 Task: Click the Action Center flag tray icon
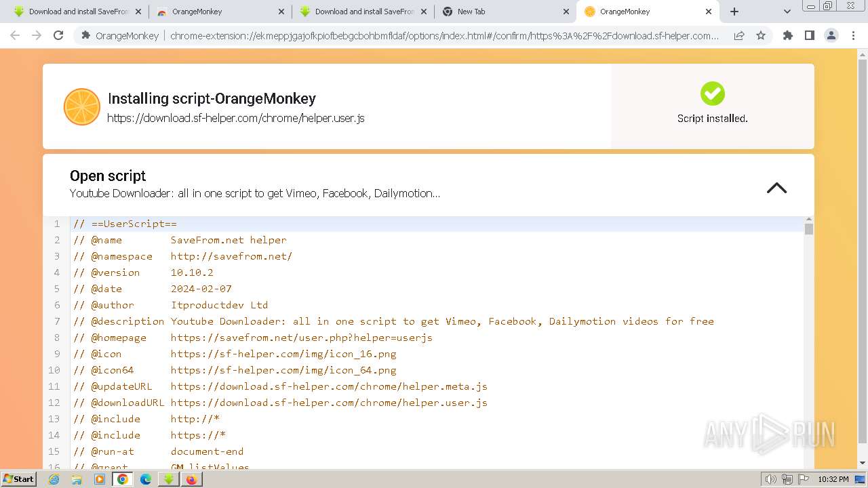pos(803,479)
